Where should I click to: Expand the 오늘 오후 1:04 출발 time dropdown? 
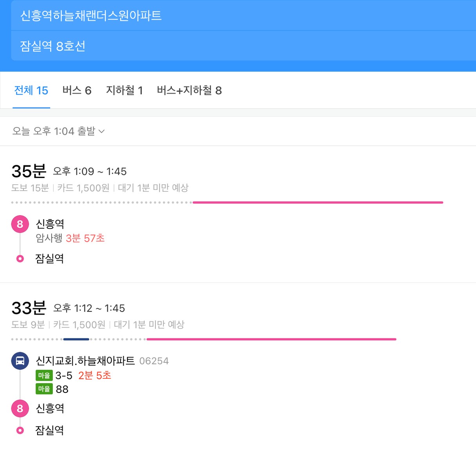pos(58,131)
